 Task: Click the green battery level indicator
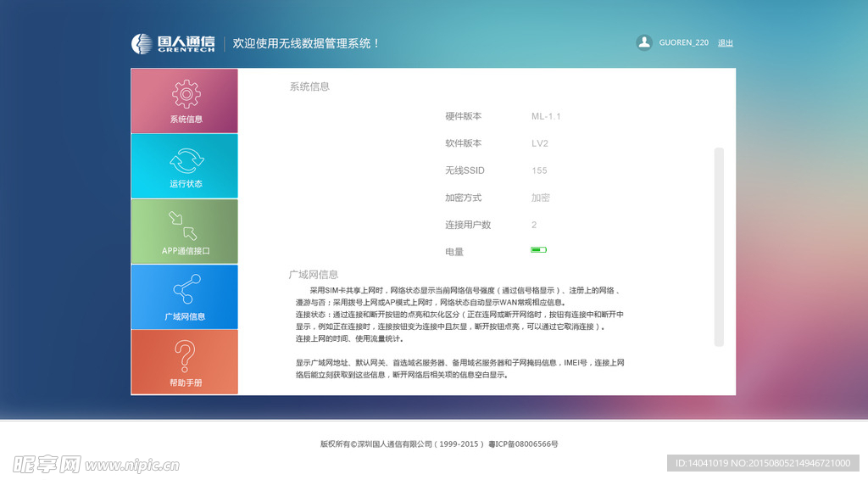pyautogui.click(x=538, y=250)
